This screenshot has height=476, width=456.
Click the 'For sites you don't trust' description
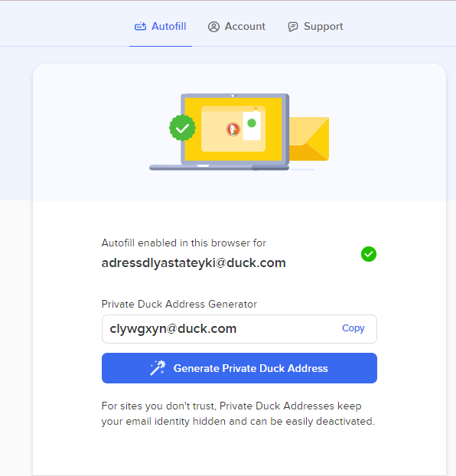tap(238, 413)
